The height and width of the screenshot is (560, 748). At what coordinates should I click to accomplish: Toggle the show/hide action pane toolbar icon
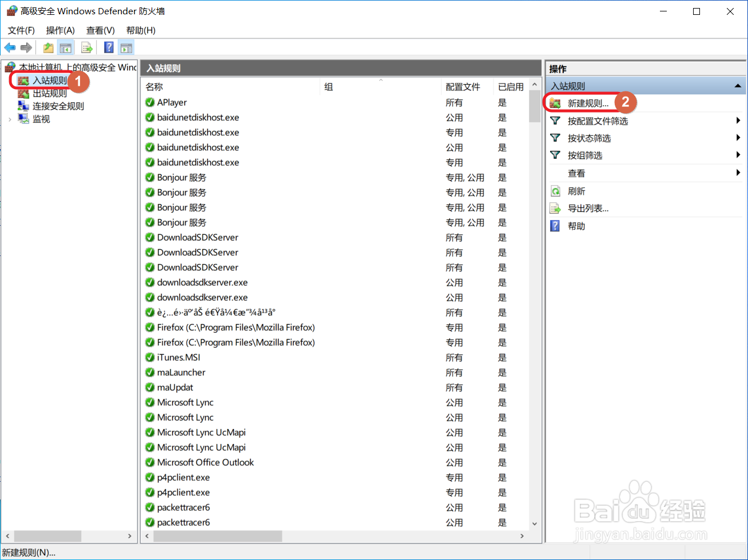[126, 47]
